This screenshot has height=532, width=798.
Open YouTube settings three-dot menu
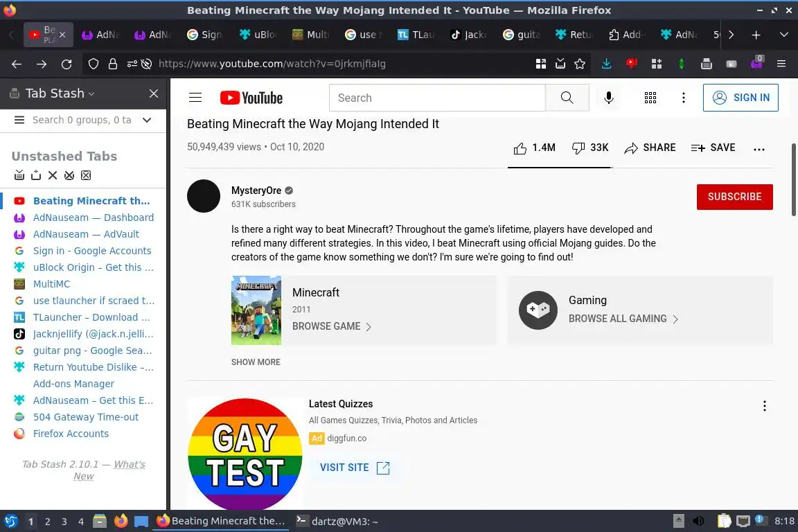coord(684,98)
